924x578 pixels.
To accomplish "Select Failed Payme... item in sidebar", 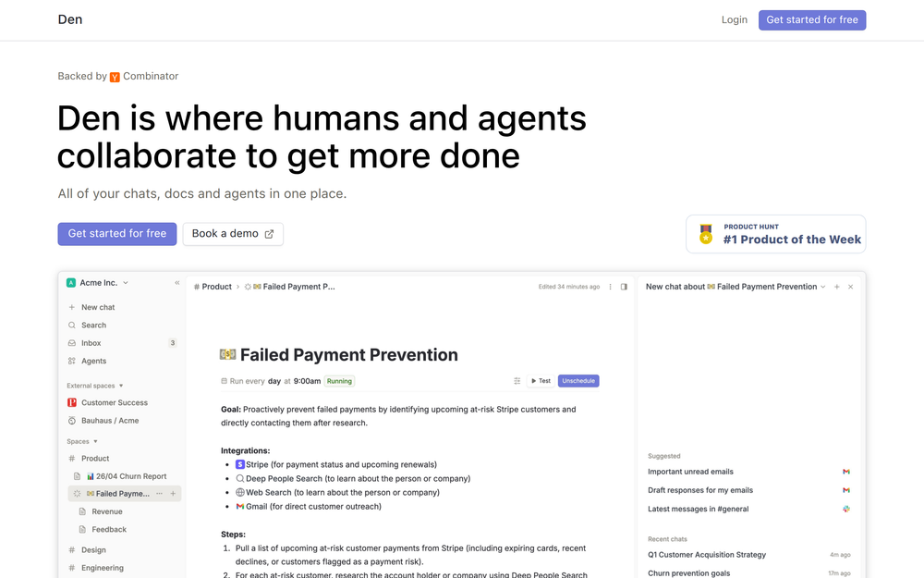I will click(123, 494).
